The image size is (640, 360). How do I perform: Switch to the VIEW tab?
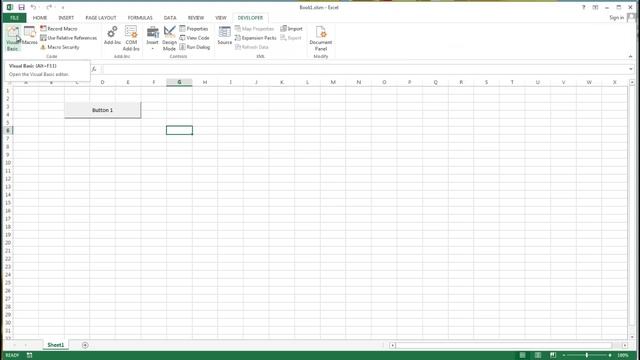221,18
